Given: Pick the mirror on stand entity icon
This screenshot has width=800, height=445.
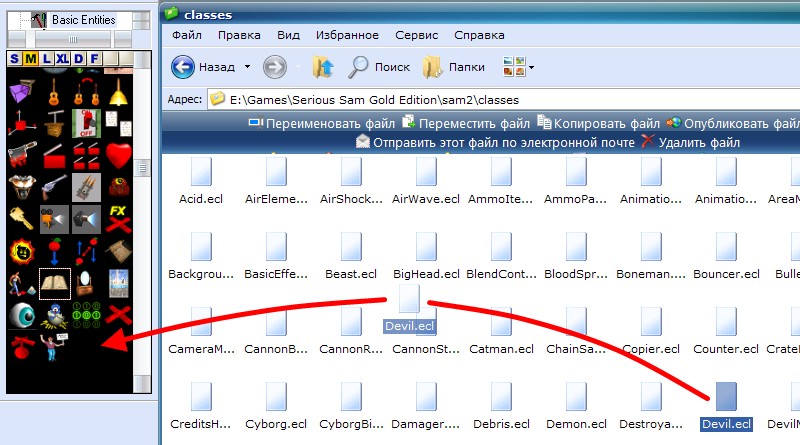Looking at the screenshot, I should [x=85, y=284].
